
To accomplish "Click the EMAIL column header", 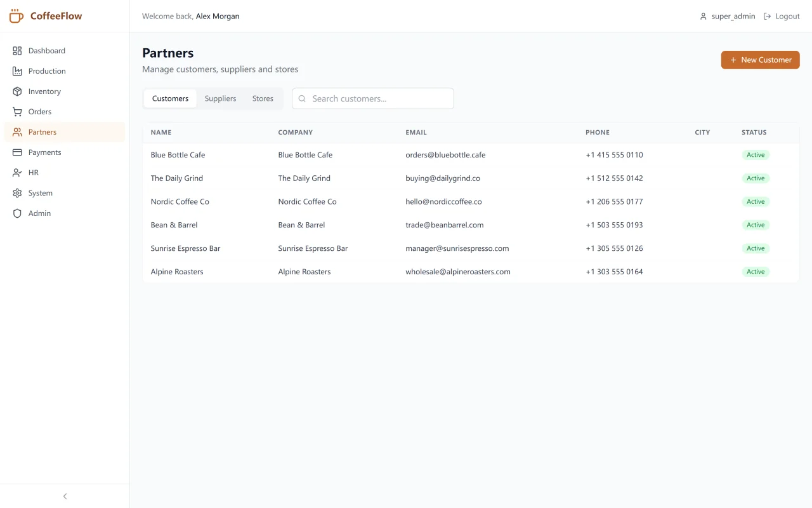I will [416, 133].
